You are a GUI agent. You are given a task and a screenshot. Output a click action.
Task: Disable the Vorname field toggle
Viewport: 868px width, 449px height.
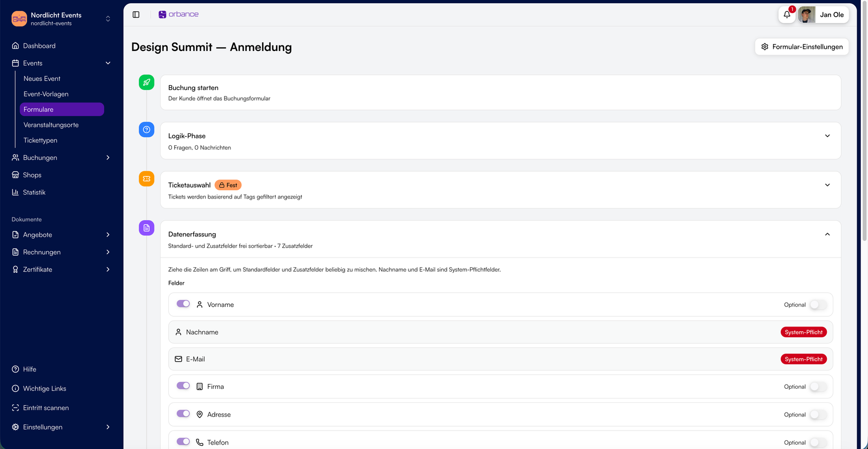[x=183, y=304]
